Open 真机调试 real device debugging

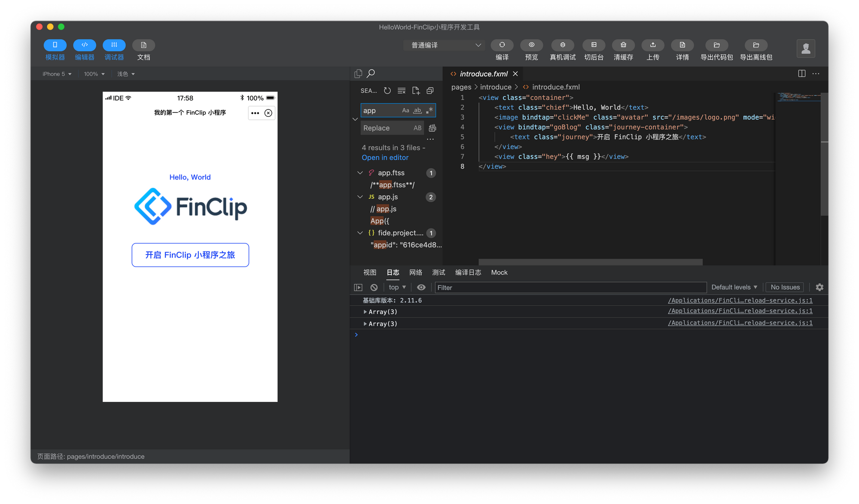pos(563,45)
